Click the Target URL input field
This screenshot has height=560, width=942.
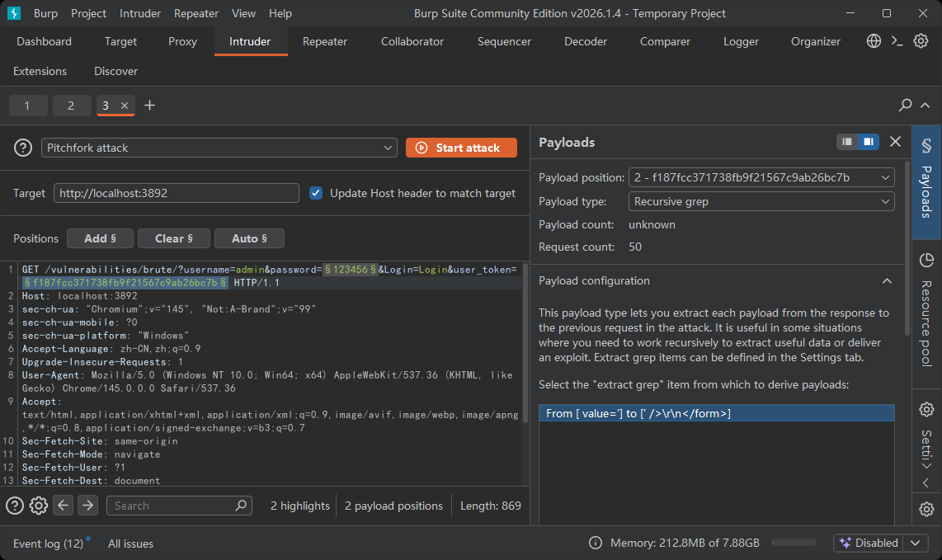176,193
